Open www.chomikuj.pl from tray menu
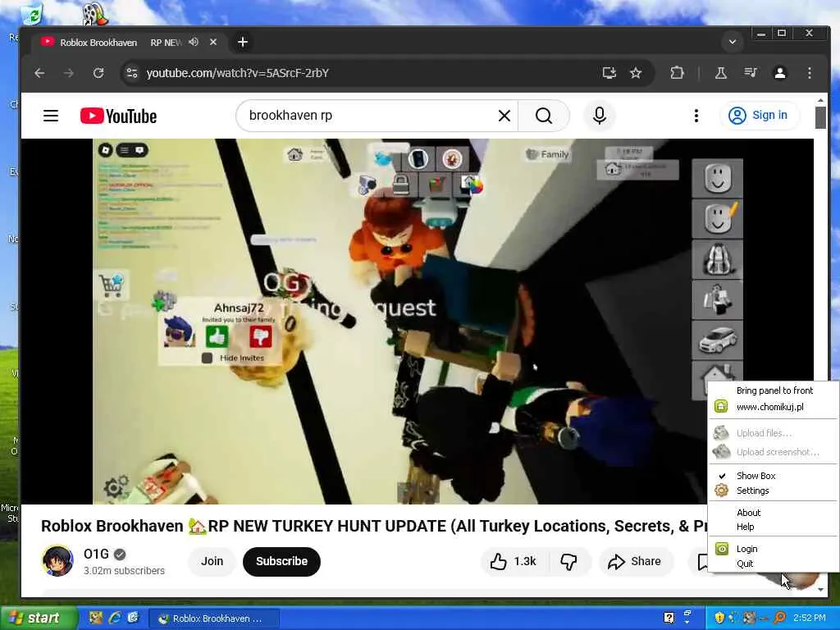 769,407
